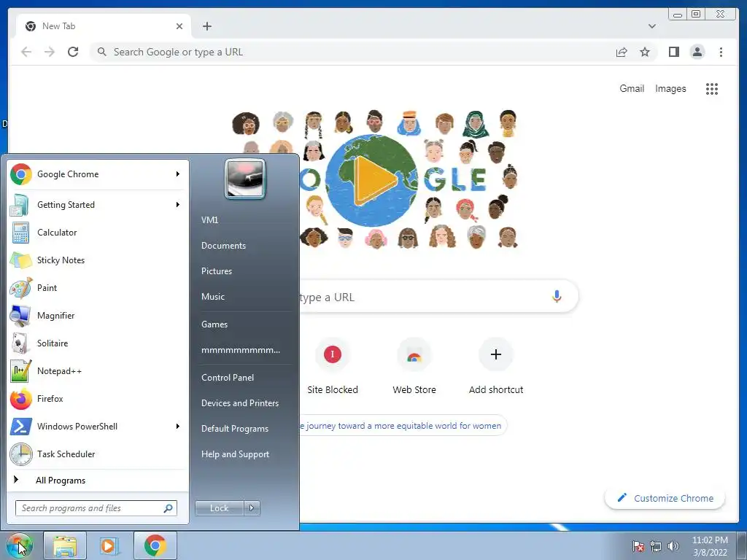Click the Lock button

(220, 508)
